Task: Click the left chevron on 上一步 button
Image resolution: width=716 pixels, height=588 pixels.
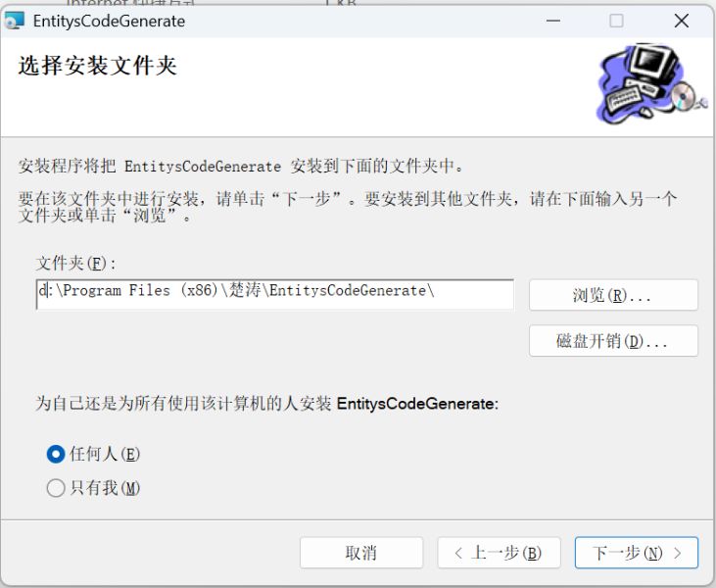Action: (458, 553)
